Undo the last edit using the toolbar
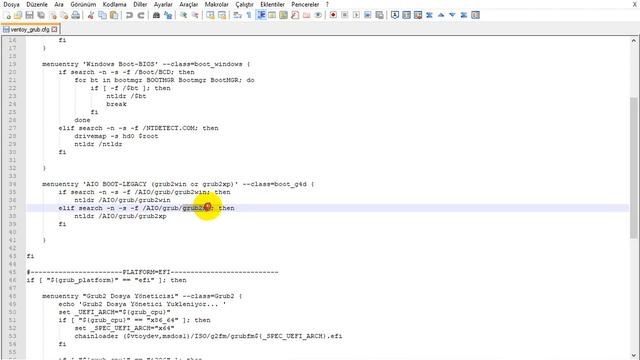640x360 pixels. tap(129, 15)
